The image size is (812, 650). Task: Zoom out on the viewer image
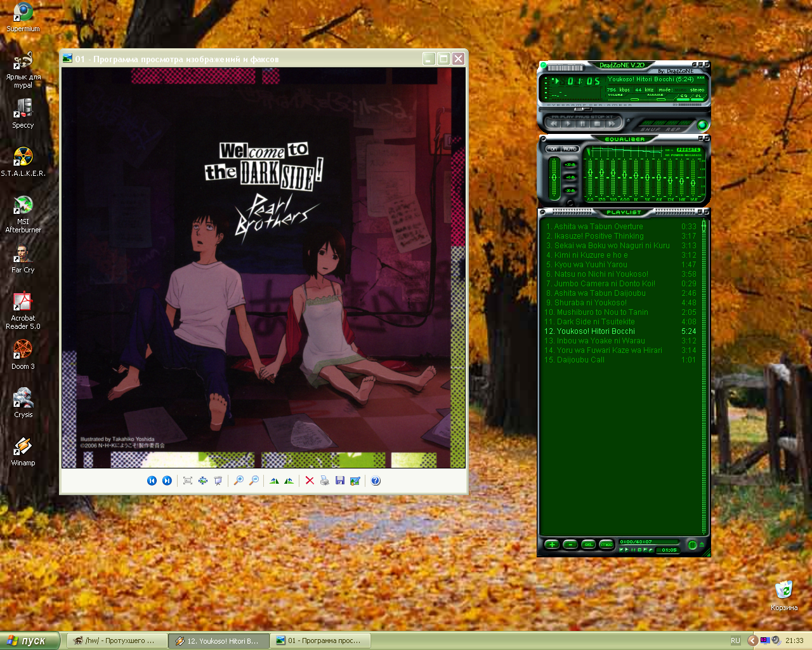tap(254, 481)
